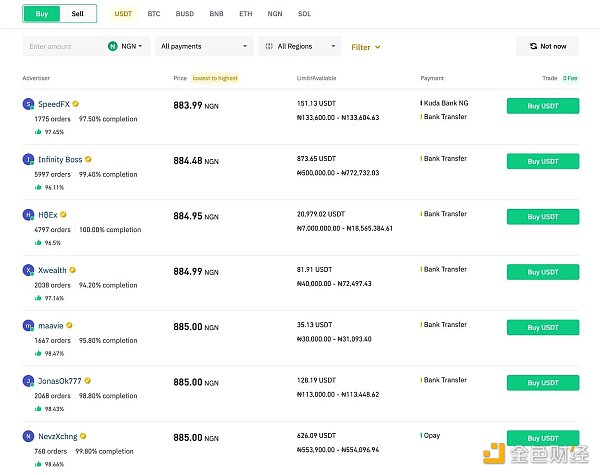Viewport: 600px width, 475px height.
Task: Select the ETH crypto tab
Action: point(246,14)
